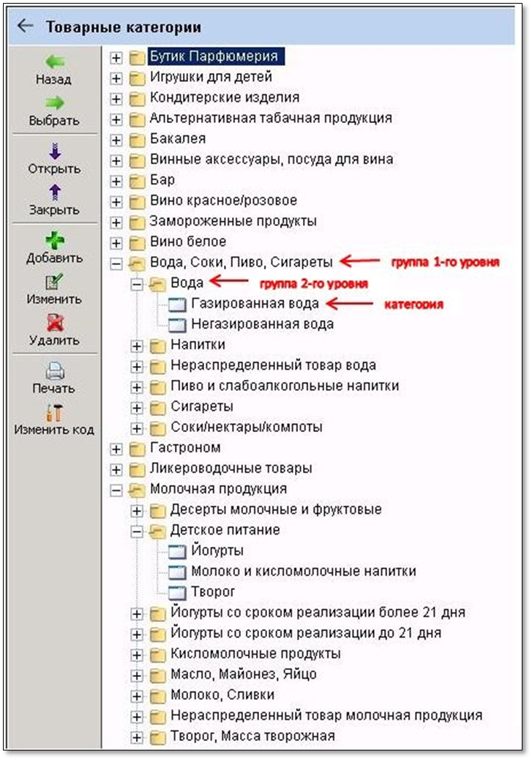This screenshot has height=760, width=532.
Task: Select the Газированная вода category
Action: point(255,303)
